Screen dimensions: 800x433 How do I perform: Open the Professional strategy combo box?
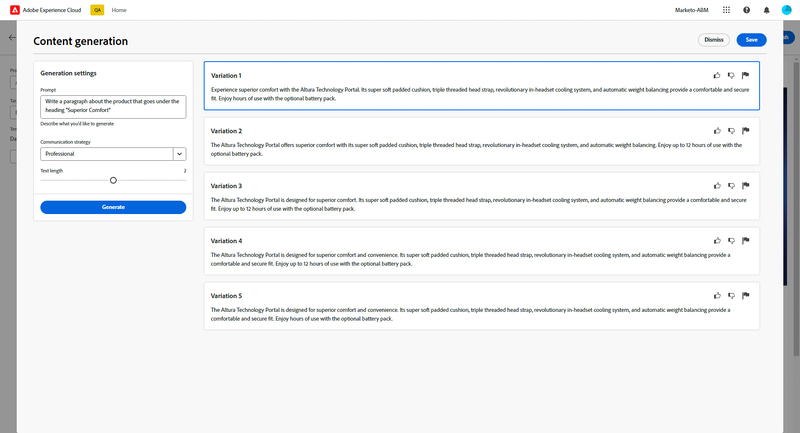113,154
